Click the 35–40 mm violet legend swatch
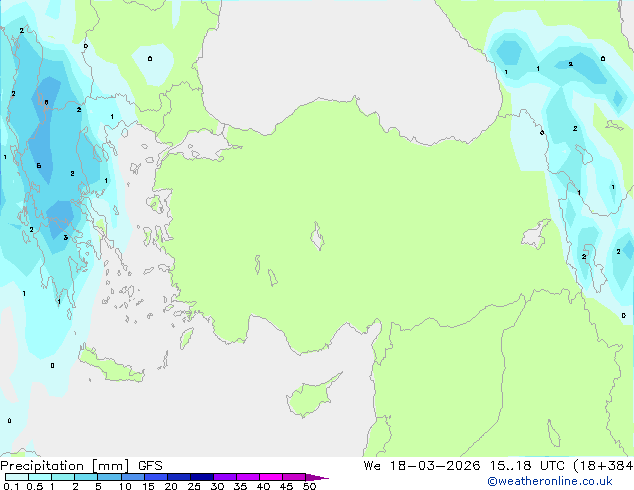The width and height of the screenshot is (634, 490). pyautogui.click(x=248, y=477)
